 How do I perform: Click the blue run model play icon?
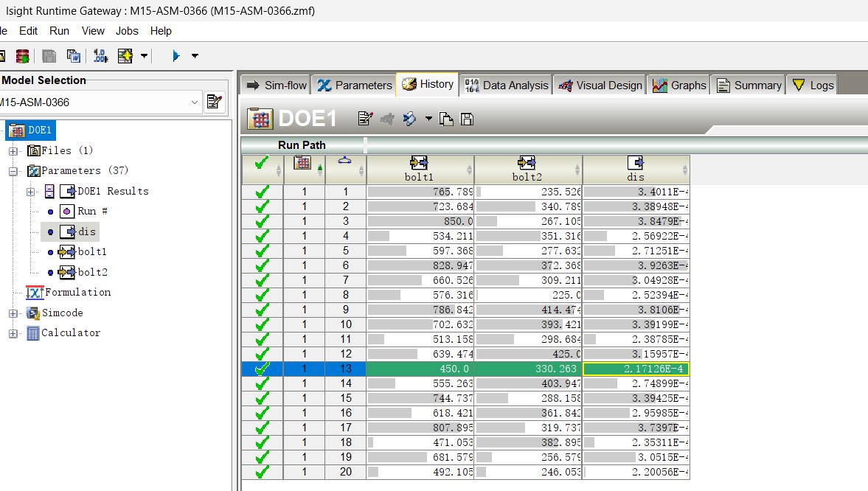176,55
